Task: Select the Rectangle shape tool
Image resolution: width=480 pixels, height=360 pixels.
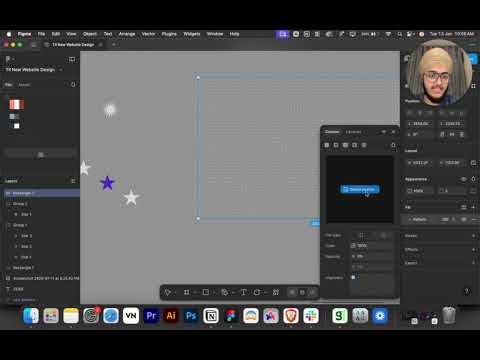Action: 206,292
